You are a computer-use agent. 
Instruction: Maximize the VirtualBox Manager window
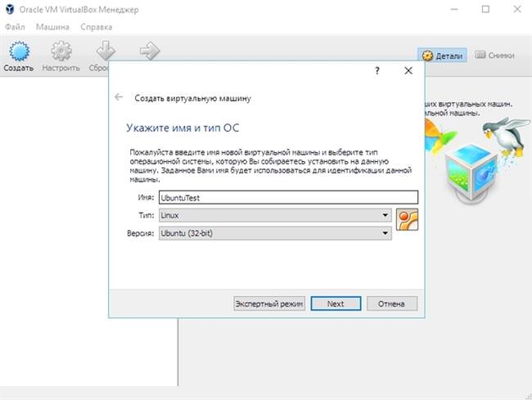pos(485,9)
